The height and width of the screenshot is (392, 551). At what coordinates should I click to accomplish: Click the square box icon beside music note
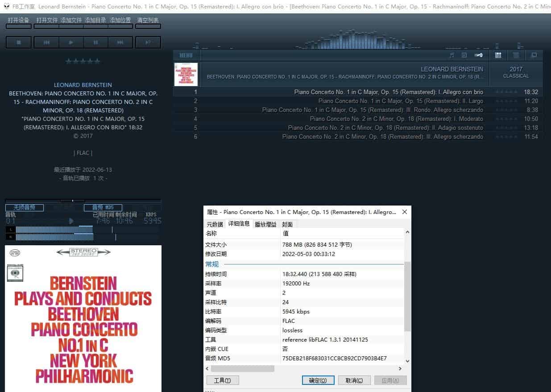tap(464, 55)
